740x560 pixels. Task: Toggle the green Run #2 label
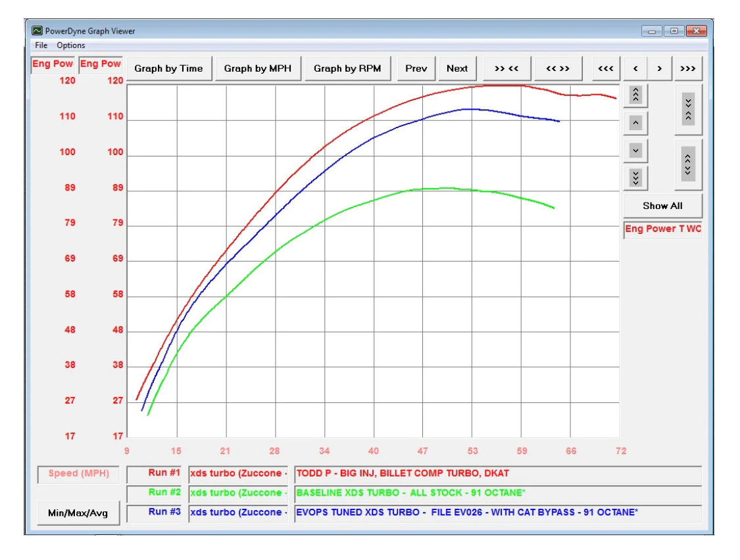click(x=154, y=493)
